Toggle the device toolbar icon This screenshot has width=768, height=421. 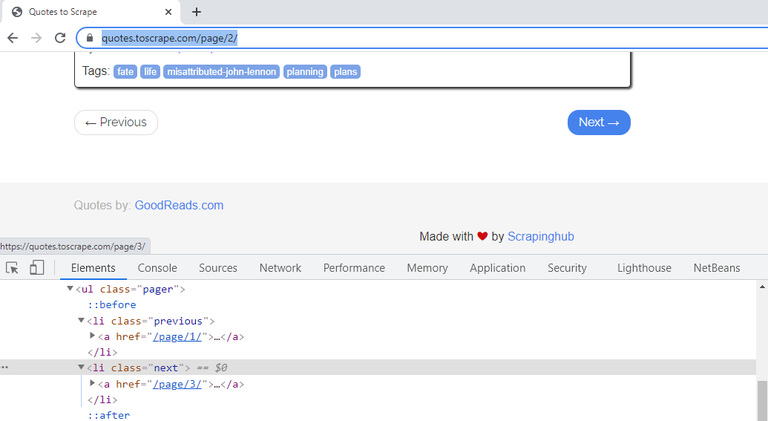(x=36, y=268)
